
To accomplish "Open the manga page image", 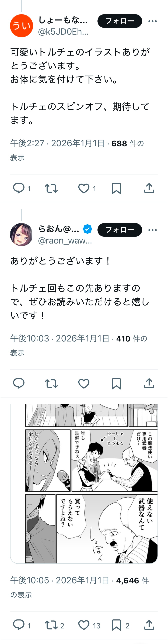I will click(84, 483).
